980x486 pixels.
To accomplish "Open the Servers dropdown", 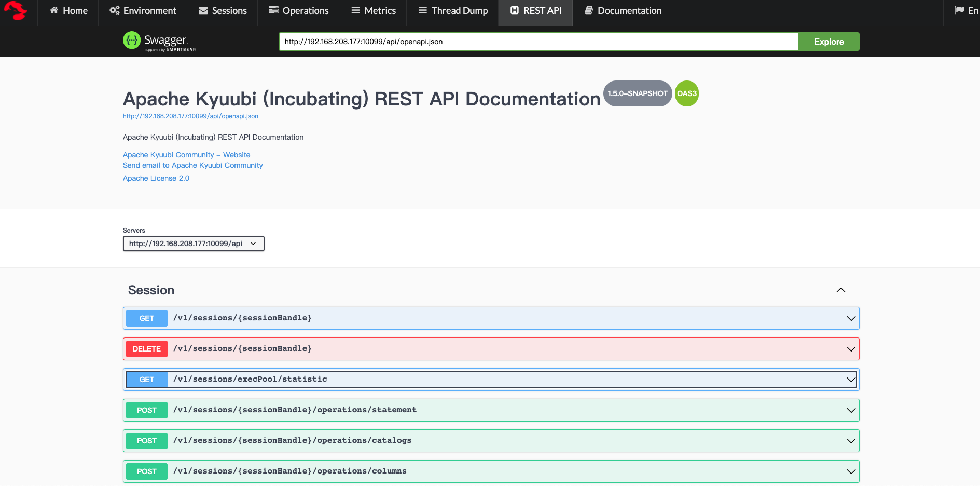I will coord(194,244).
